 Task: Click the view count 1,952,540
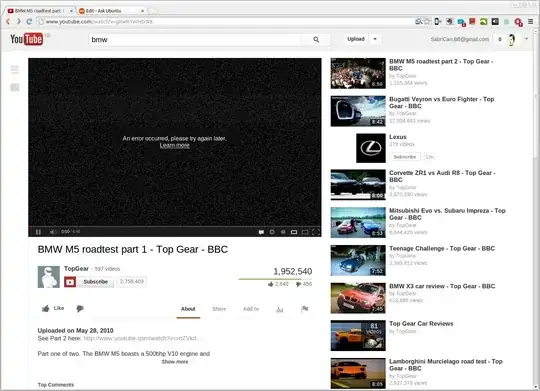pos(292,271)
